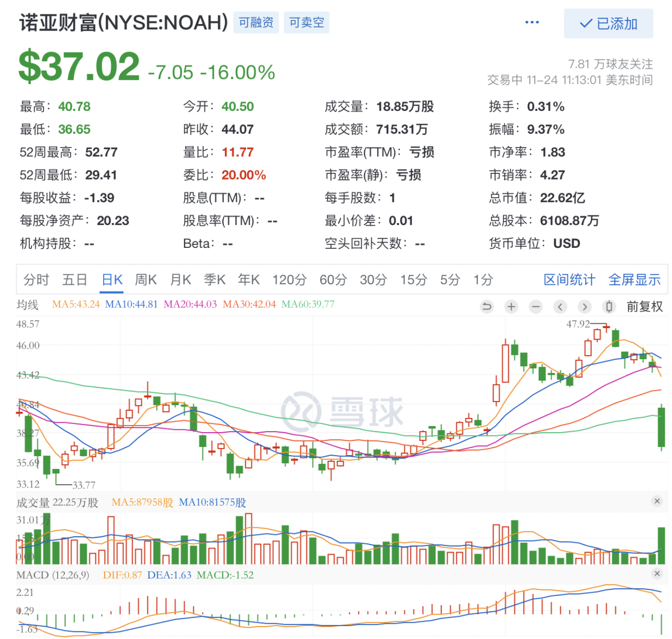Open the three-dot more options menu

click(532, 22)
